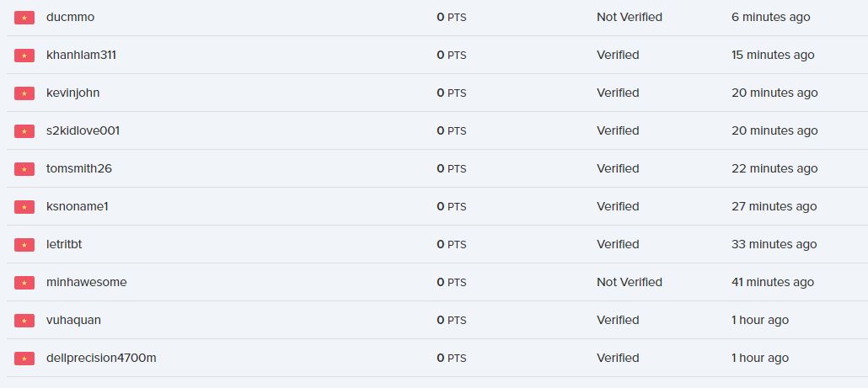Click the 33 minutes ago timestamp
This screenshot has height=388, width=868.
(x=774, y=244)
